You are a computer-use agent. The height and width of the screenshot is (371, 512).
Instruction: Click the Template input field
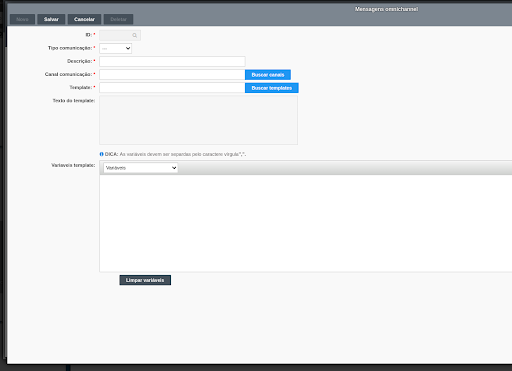point(172,88)
